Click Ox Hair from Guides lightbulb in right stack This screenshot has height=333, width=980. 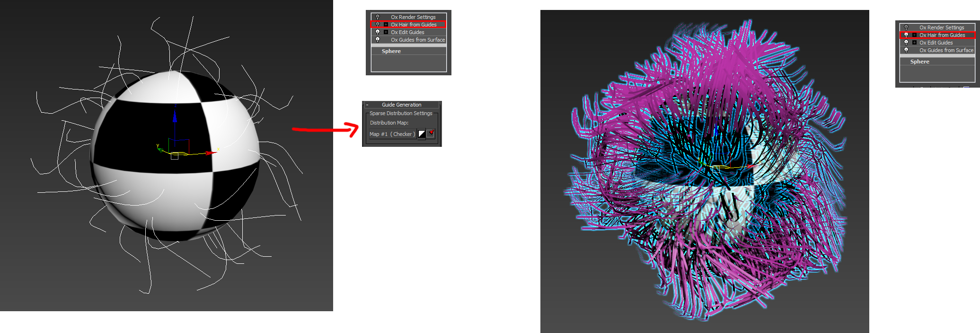click(906, 35)
